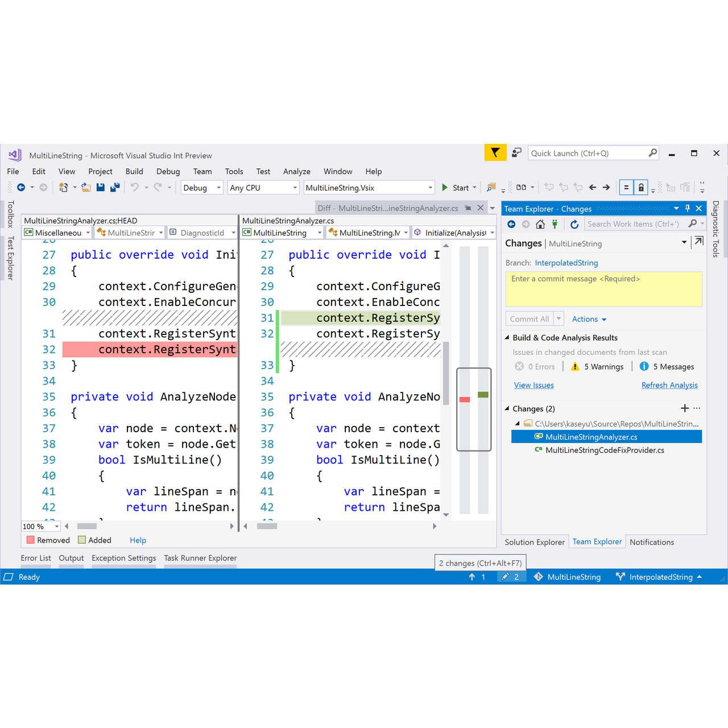
Task: Open the Debug configuration dropdown
Action: coord(201,187)
